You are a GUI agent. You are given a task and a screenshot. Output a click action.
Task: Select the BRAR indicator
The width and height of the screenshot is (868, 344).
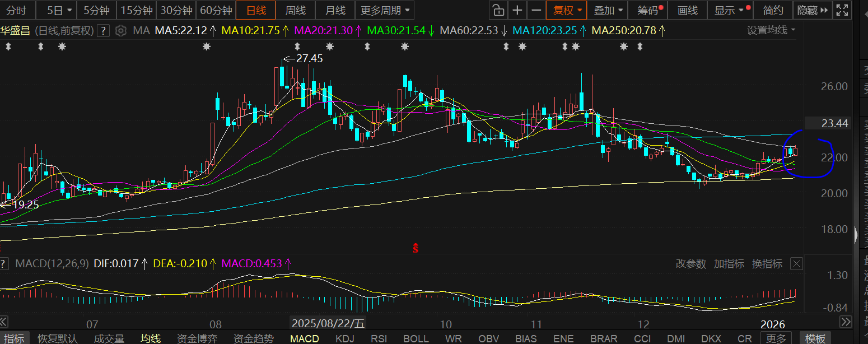[x=604, y=338]
